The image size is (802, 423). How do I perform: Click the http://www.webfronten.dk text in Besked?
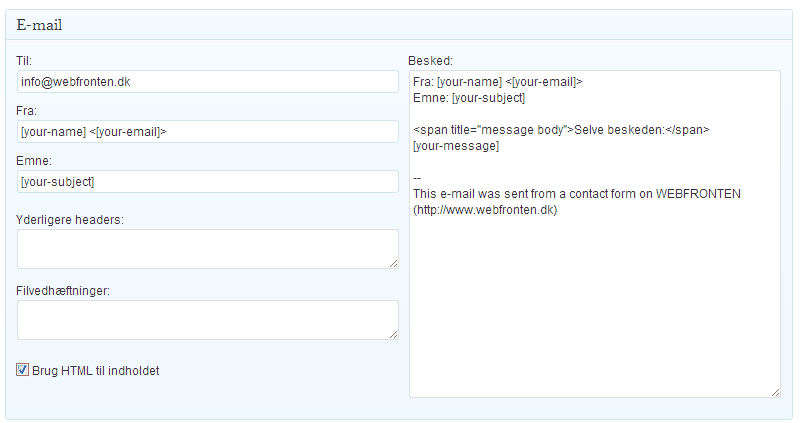(x=485, y=210)
